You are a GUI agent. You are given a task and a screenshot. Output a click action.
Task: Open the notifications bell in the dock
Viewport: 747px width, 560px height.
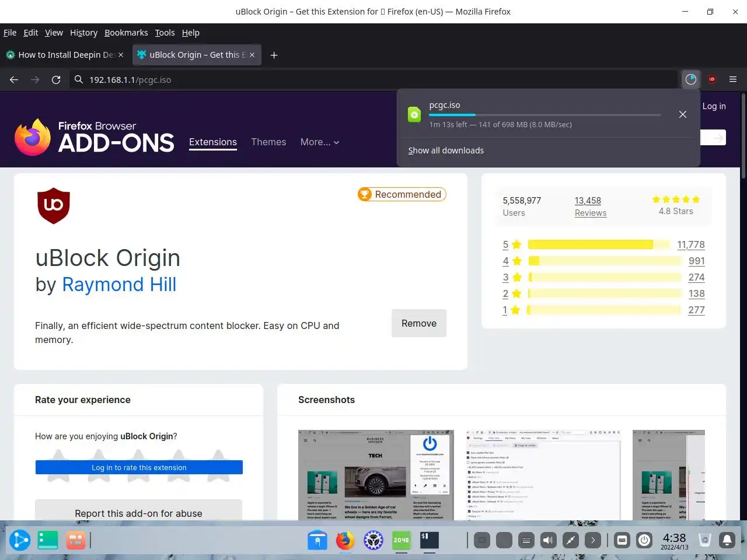[x=727, y=540]
